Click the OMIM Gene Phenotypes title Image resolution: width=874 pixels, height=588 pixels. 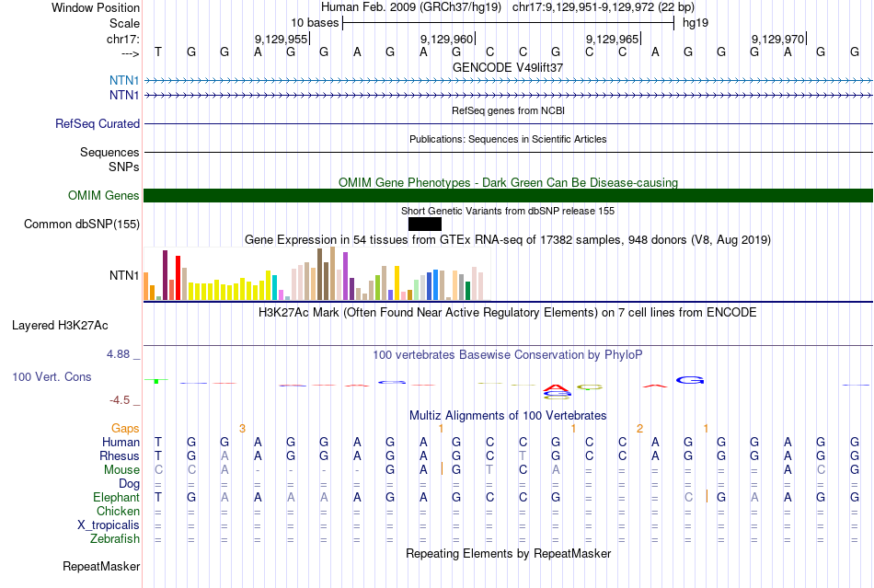point(509,183)
